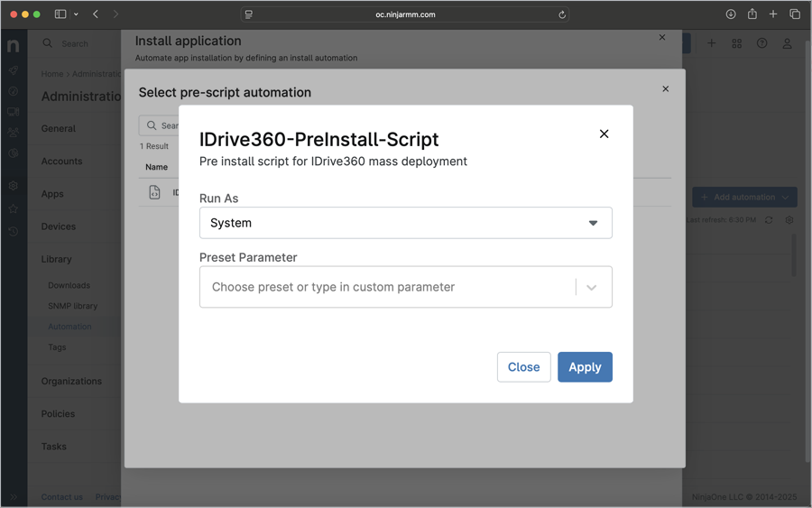812x508 pixels.
Task: Click the script file icon in results
Action: (x=155, y=192)
